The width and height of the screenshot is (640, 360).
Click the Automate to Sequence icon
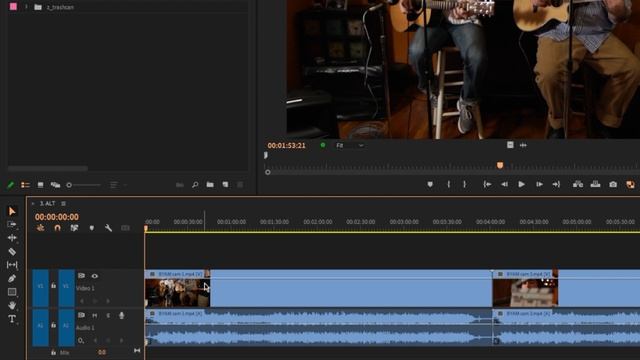point(180,185)
